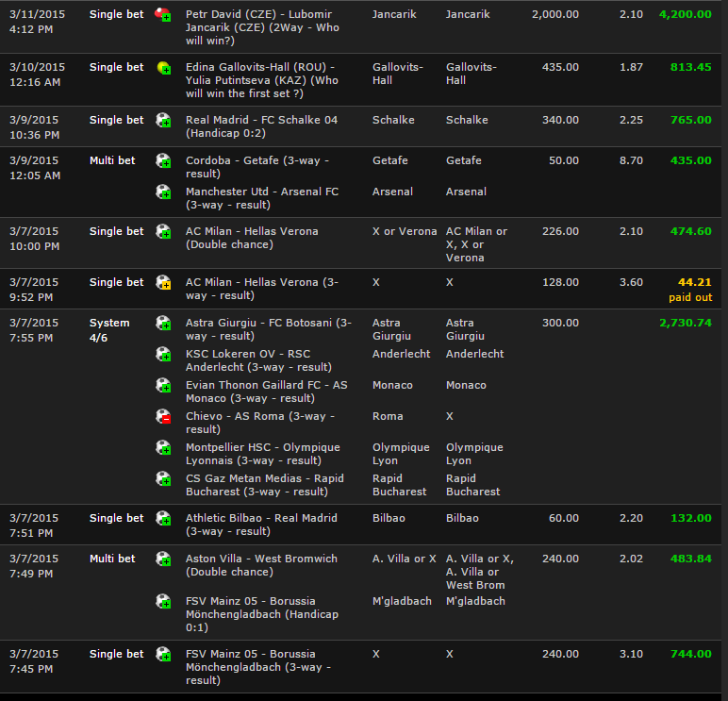Click the football icon beside KSC Lokeren OV - RSC Anderlecht

click(x=163, y=355)
